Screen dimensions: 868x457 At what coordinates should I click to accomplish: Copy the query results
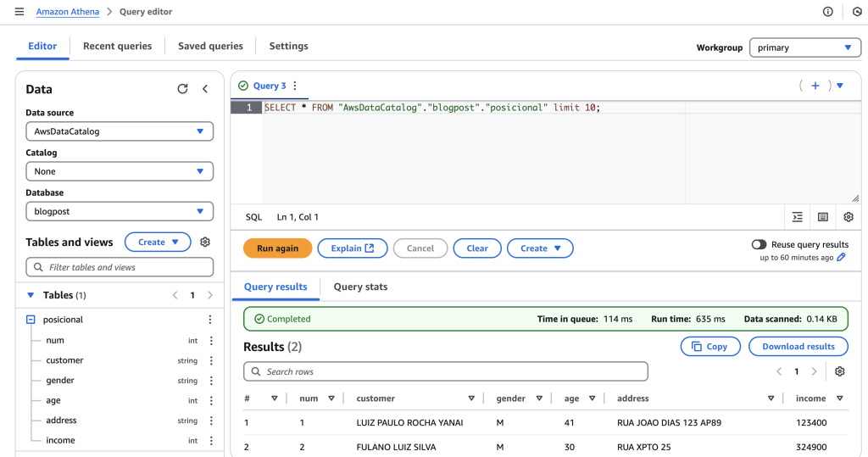710,346
